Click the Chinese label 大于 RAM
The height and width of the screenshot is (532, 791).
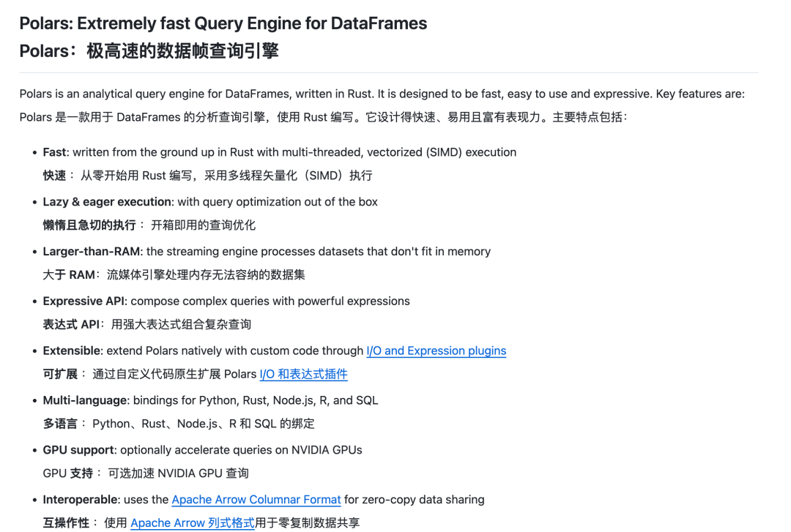point(69,275)
